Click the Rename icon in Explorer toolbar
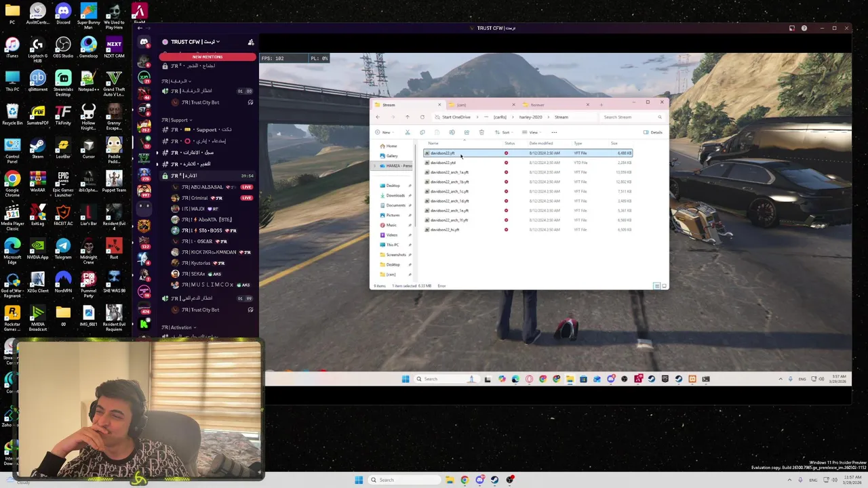Viewport: 868px width, 488px height. (x=452, y=132)
